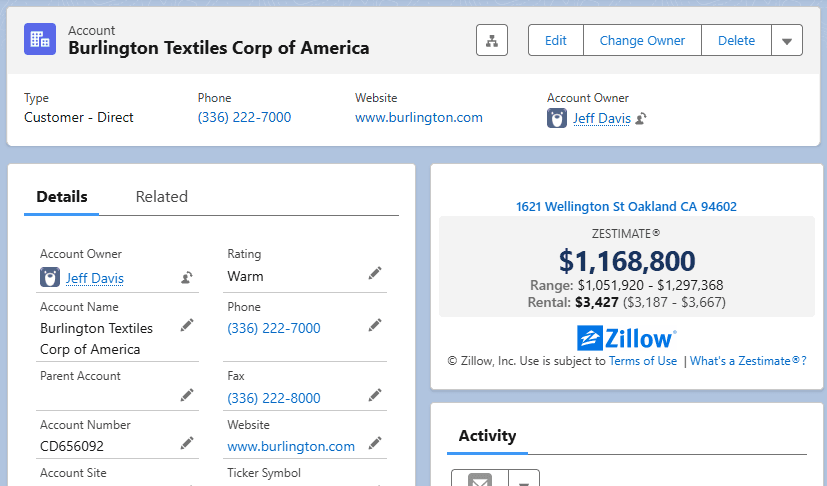Click the email icon button under Activity
The image size is (827, 486).
(480, 478)
